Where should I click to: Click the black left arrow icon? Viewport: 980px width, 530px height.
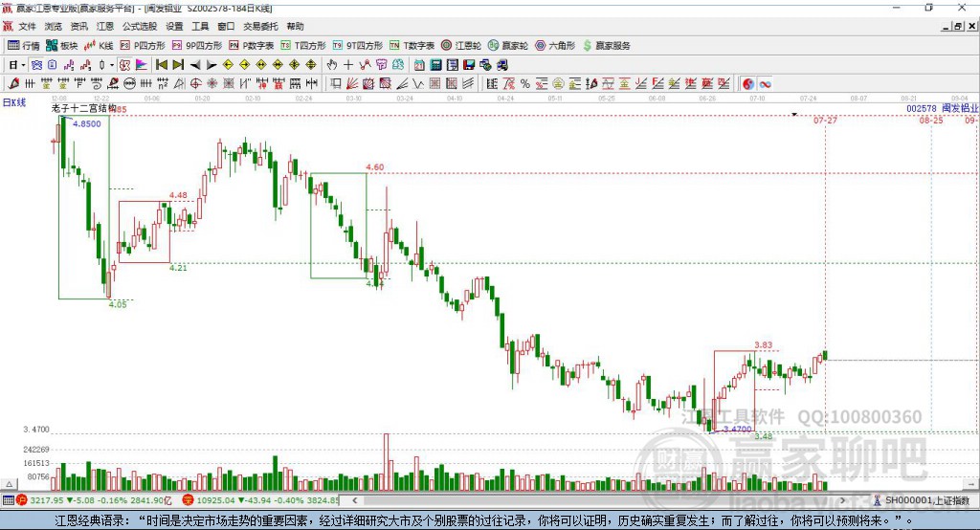coord(195,65)
